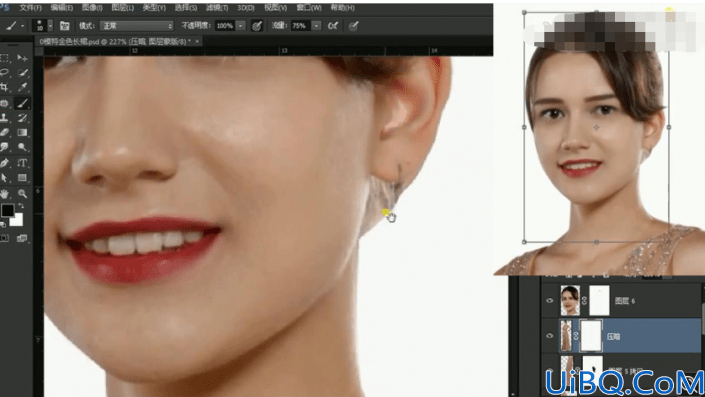Screen dimensions: 705x397
Task: Select the Clone Stamp tool
Action: point(5,118)
